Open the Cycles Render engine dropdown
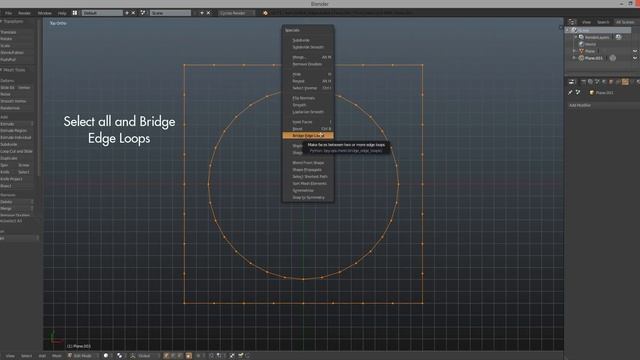The image size is (640, 360). [237, 13]
